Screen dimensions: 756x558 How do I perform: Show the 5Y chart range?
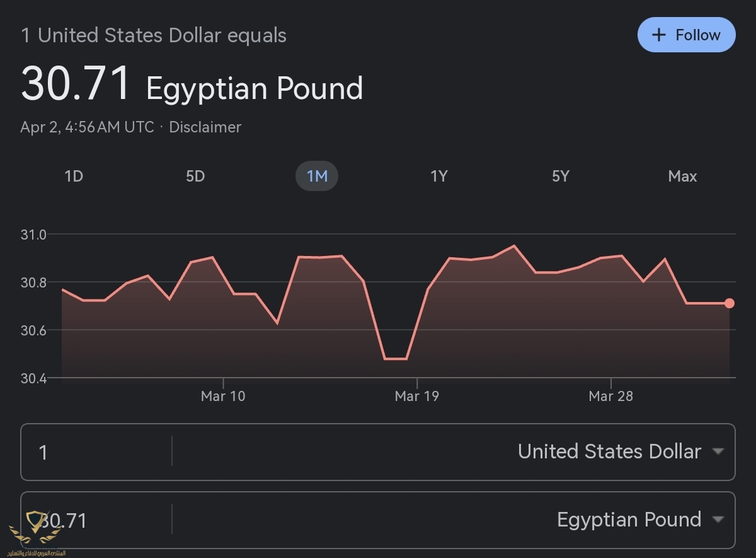(x=560, y=176)
